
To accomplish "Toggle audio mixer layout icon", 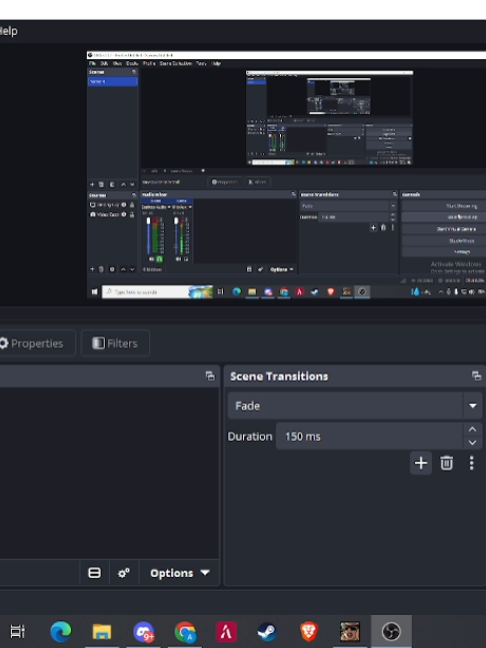I will (x=94, y=573).
